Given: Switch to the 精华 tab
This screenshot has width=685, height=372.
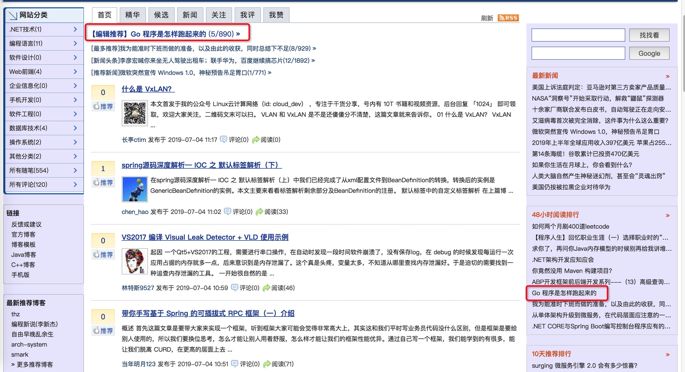Looking at the screenshot, I should 132,15.
